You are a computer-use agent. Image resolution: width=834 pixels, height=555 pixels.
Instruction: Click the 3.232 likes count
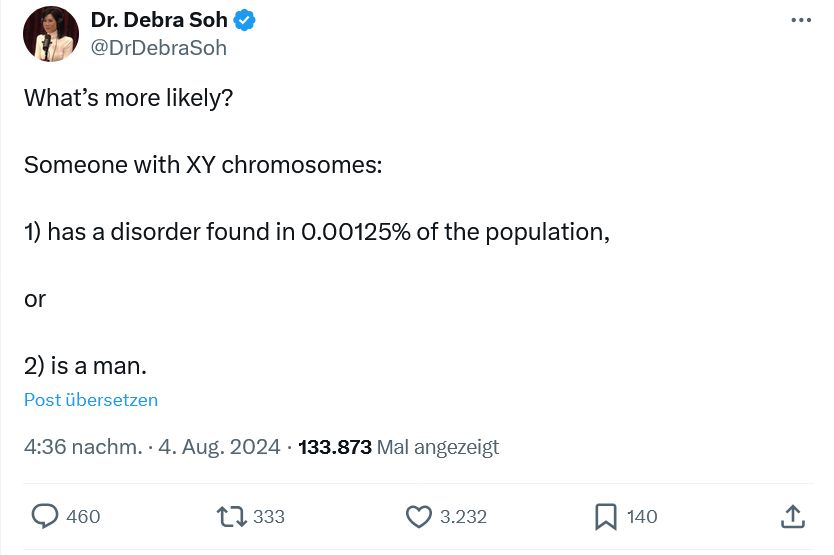[463, 516]
